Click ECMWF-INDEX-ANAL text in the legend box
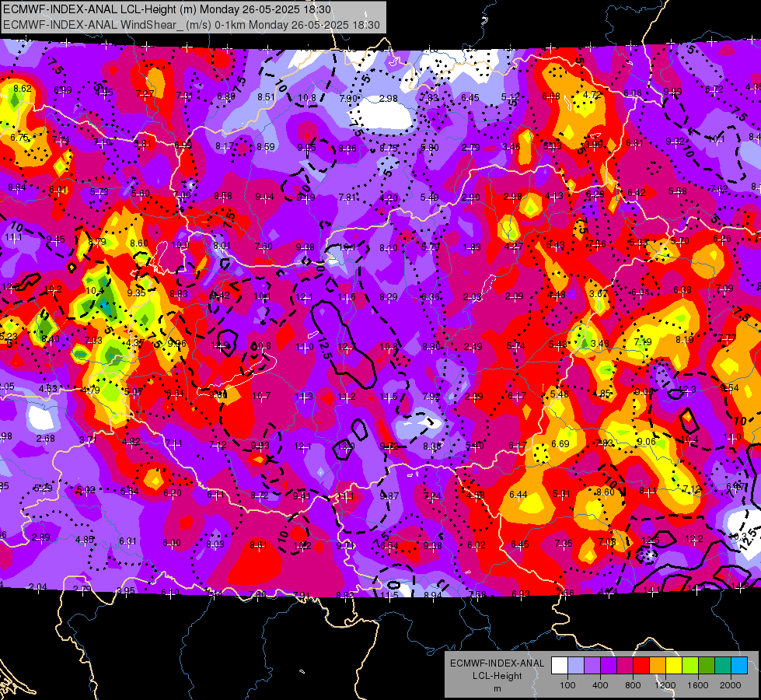 497,663
